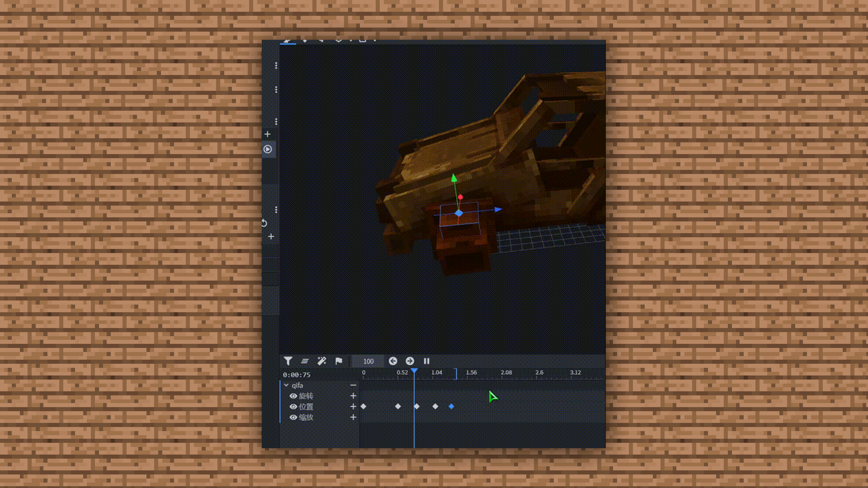Jump to next keyframe with right arrow
The height and width of the screenshot is (488, 868).
pos(410,361)
